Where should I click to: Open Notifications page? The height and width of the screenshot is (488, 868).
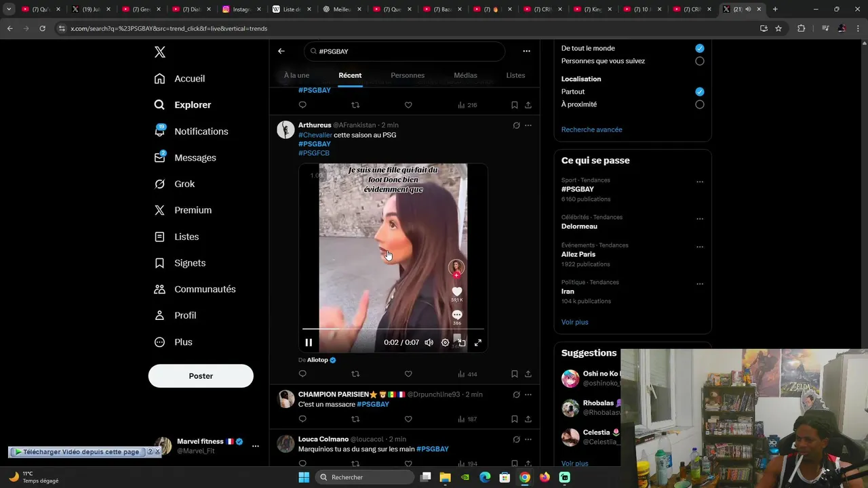[x=192, y=131]
